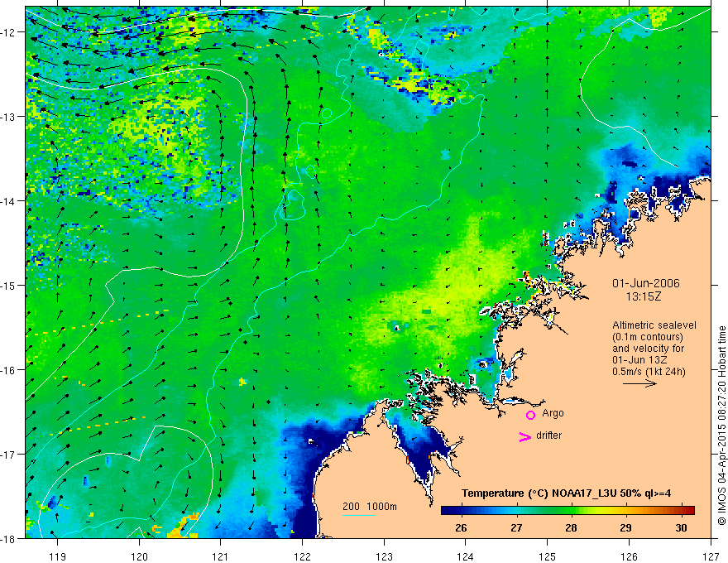
Task: Click longitude axis label '119'
Action: (x=58, y=556)
